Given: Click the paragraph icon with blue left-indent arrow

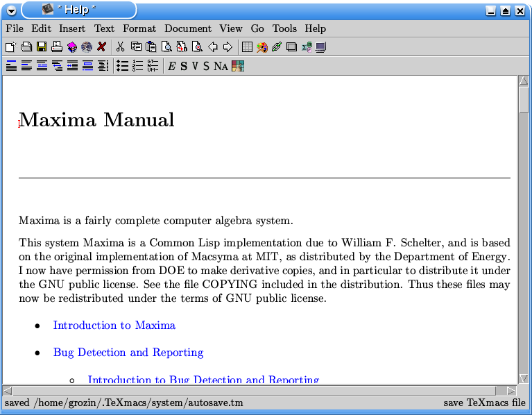Looking at the screenshot, I should [72, 65].
